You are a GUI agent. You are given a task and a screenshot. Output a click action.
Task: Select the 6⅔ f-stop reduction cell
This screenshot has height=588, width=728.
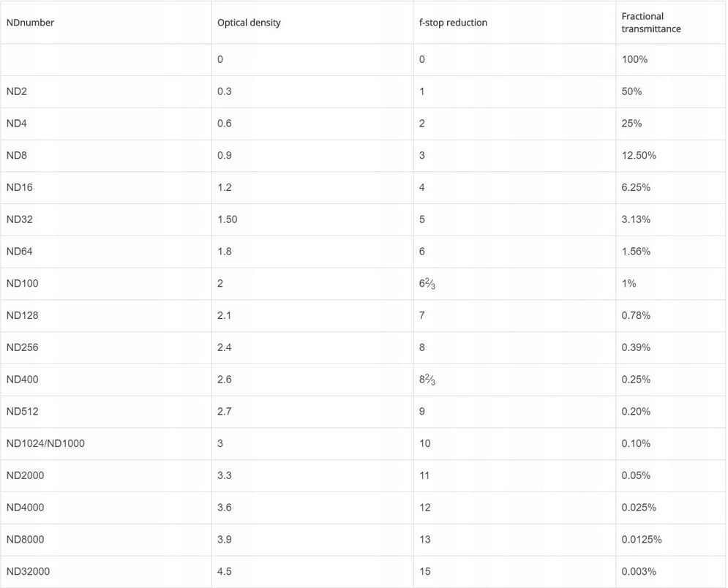coord(427,284)
